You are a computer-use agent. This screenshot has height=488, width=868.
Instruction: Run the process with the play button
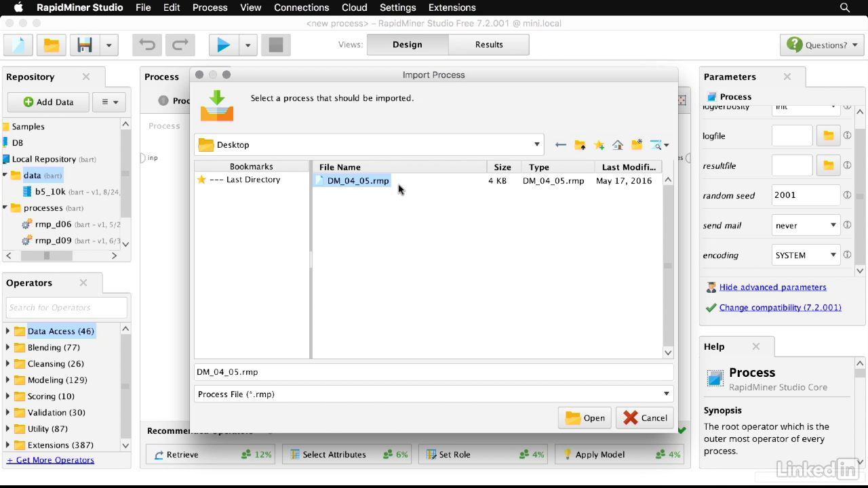click(x=223, y=45)
